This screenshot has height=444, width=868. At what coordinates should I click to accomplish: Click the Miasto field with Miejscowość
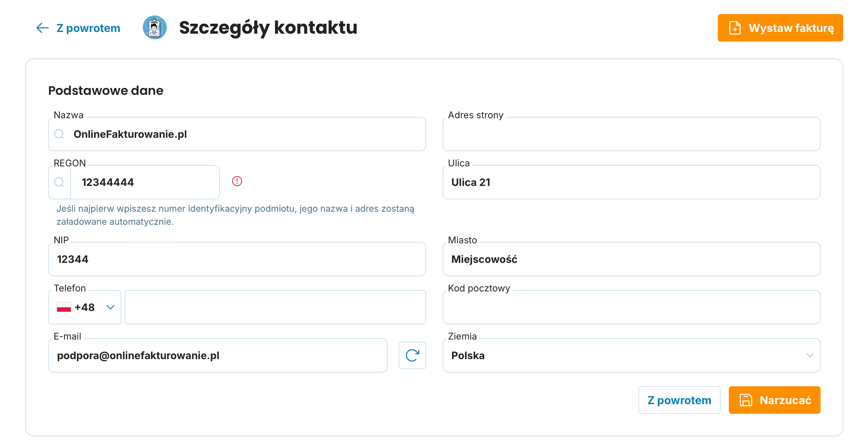(631, 259)
